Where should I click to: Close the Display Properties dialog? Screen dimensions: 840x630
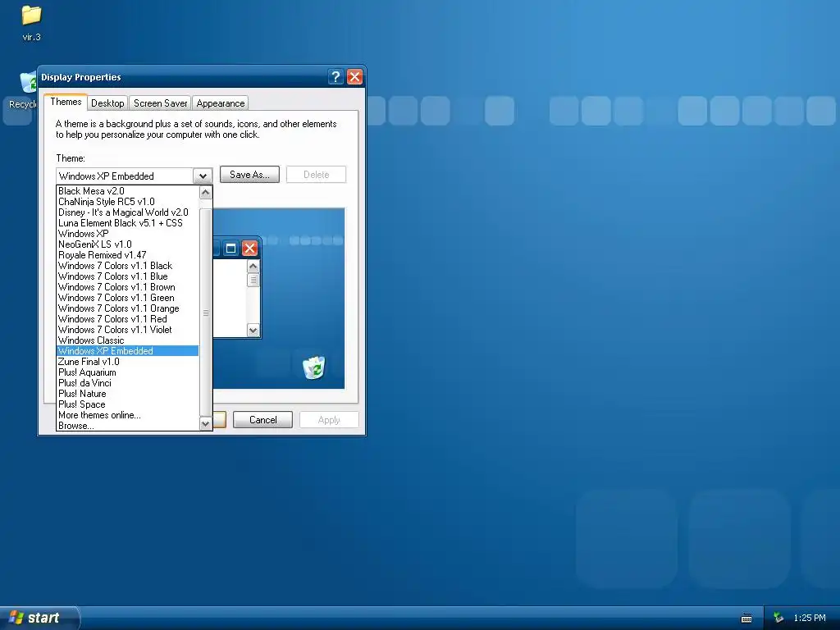pyautogui.click(x=354, y=76)
